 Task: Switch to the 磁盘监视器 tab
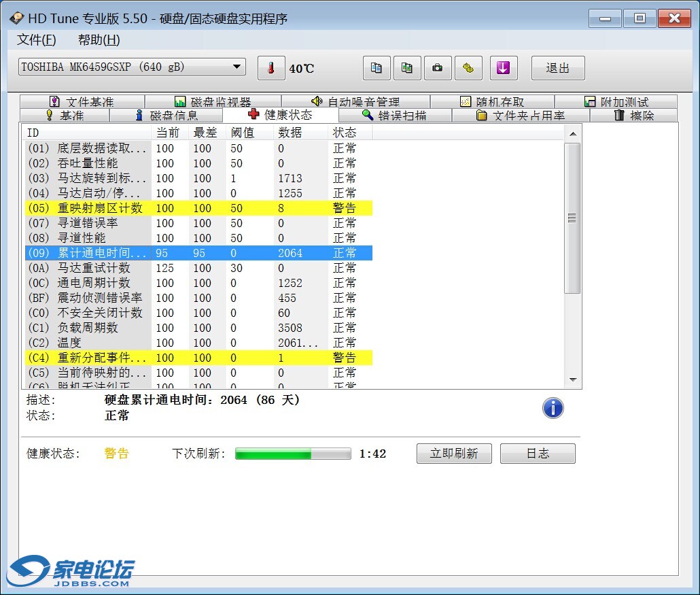[213, 101]
